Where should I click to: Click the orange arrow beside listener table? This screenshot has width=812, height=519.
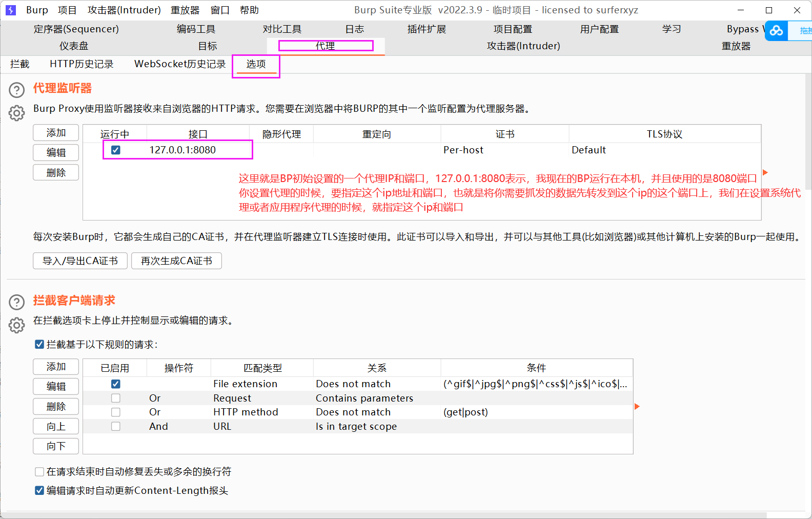(765, 172)
